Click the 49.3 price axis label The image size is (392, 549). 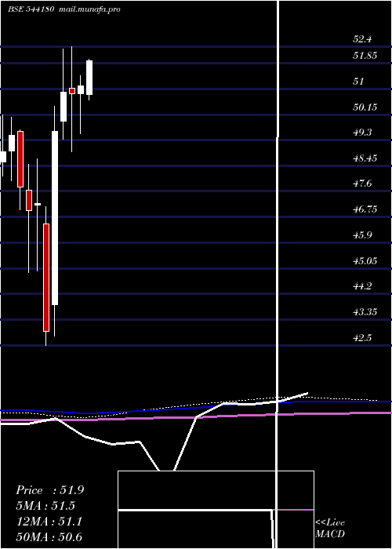(362, 133)
